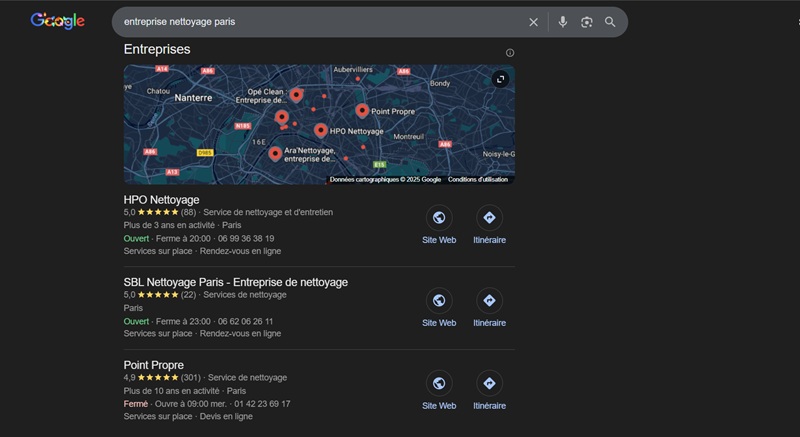Viewport: 800px width, 437px height.
Task: Click phone number 06 99 36 38 19
Action: [x=246, y=239]
